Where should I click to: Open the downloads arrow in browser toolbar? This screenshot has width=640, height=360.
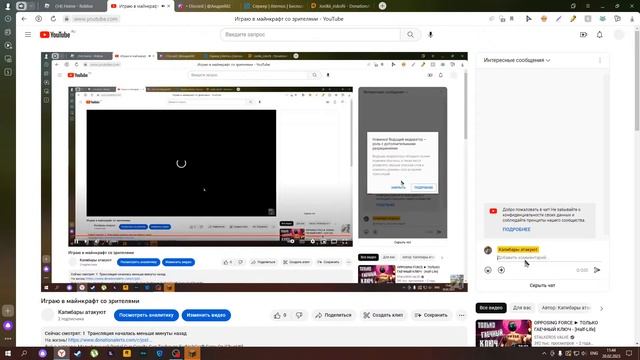[632, 19]
